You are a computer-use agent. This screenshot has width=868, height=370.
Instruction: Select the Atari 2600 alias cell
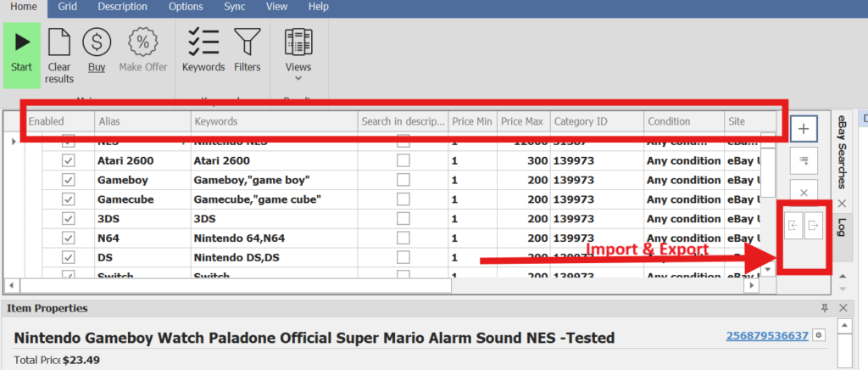pos(142,161)
